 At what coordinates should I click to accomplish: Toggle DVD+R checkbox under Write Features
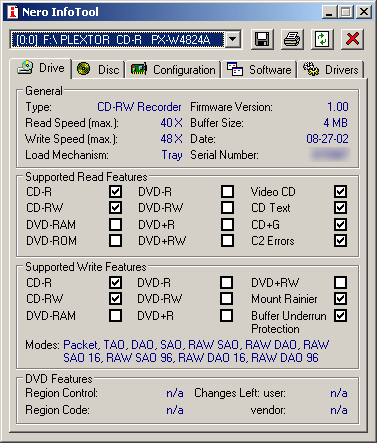click(x=226, y=315)
